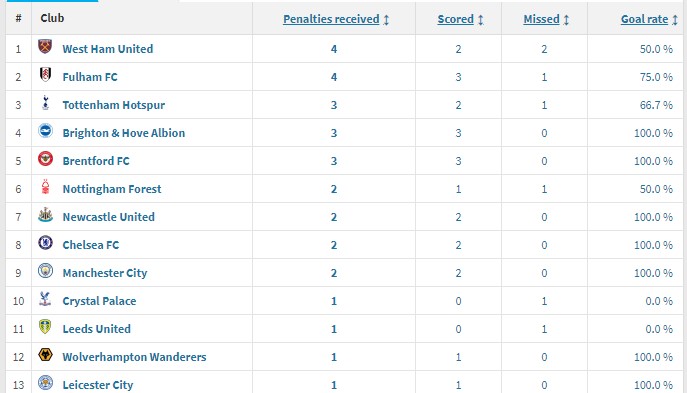Click West Ham's penalties received number 4
Viewport: 687px width, 393px height.
(x=334, y=49)
